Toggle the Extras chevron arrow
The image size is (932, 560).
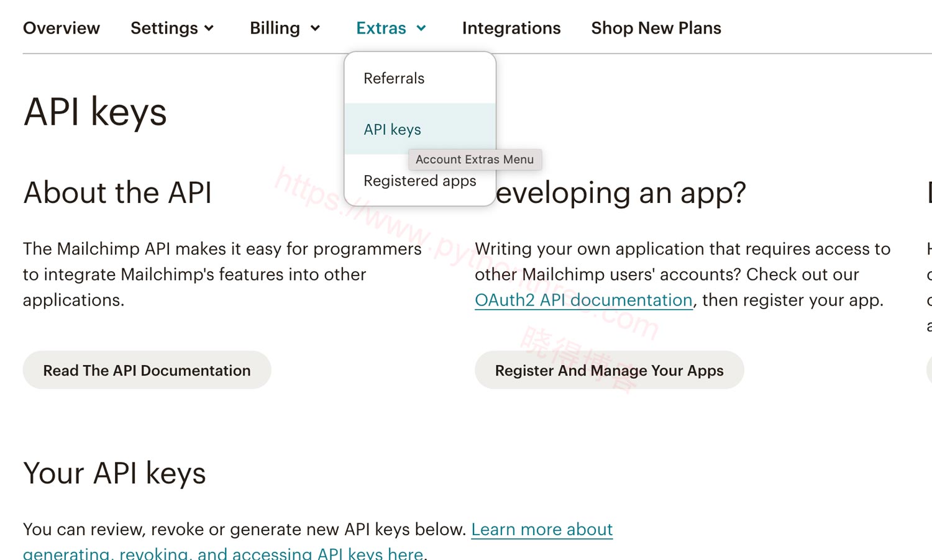click(421, 28)
